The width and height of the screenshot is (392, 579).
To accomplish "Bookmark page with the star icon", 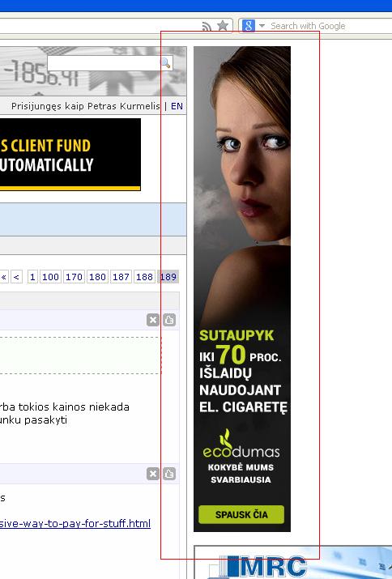I will coord(223,25).
